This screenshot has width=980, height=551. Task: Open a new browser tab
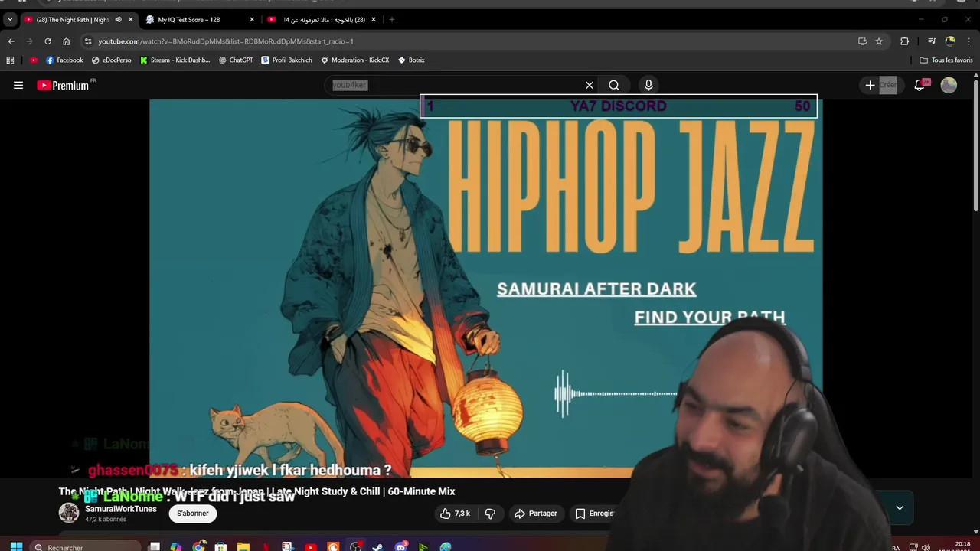pyautogui.click(x=392, y=20)
